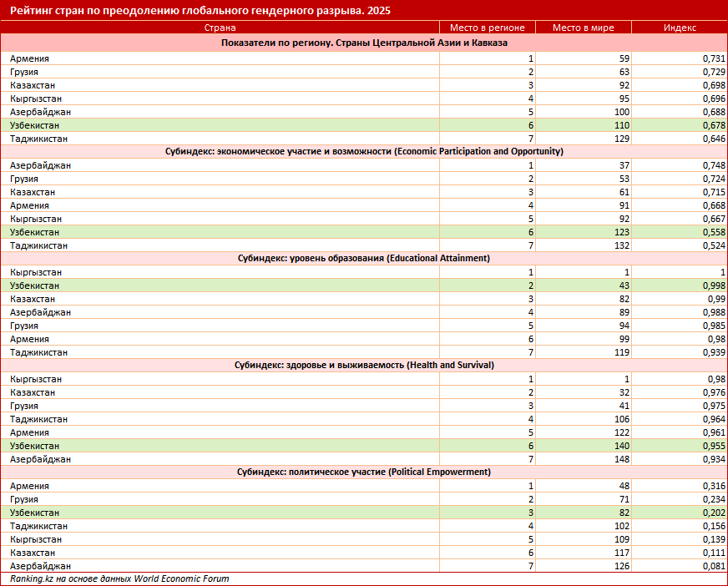Select the Educational Attainment subindex heading
Screen dimensions: 728x586
364,259
